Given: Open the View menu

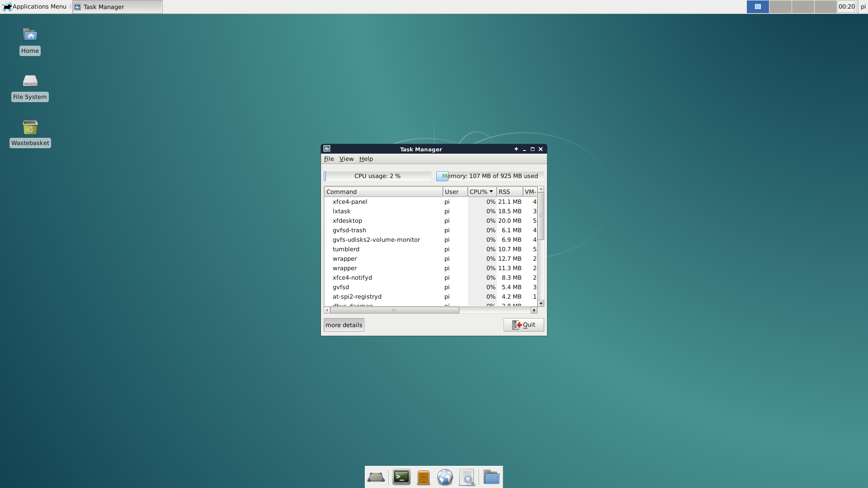Looking at the screenshot, I should [346, 159].
